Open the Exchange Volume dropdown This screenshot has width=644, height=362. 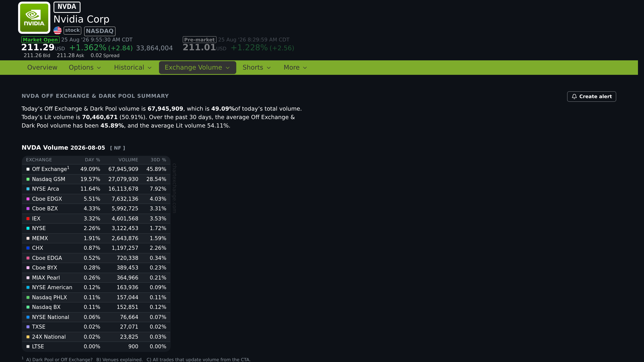coord(197,67)
